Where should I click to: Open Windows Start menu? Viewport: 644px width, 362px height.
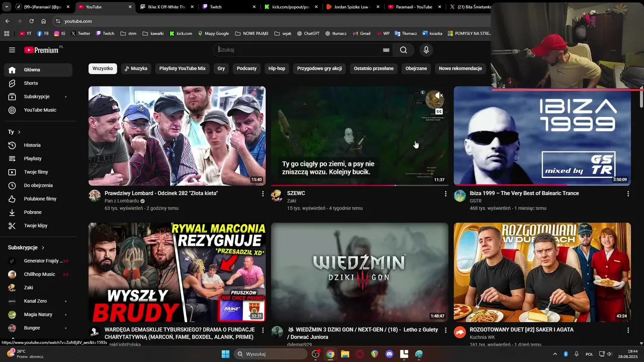point(225,354)
